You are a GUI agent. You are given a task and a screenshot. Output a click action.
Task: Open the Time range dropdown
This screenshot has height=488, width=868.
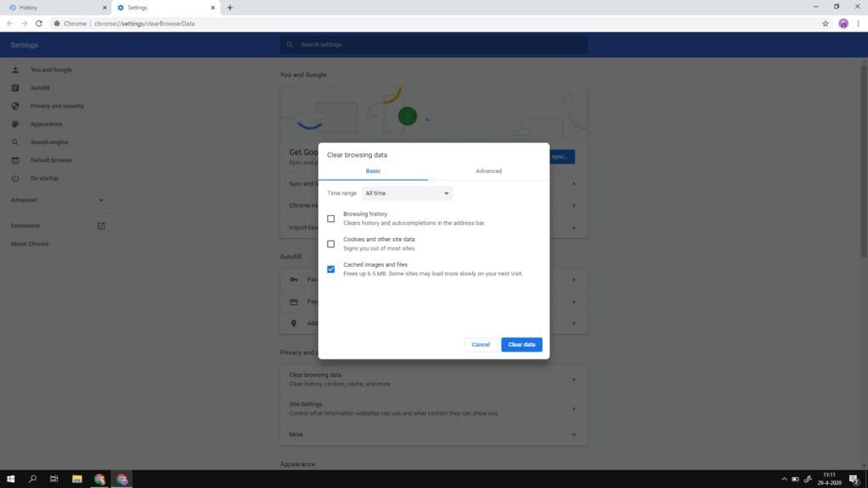(407, 193)
